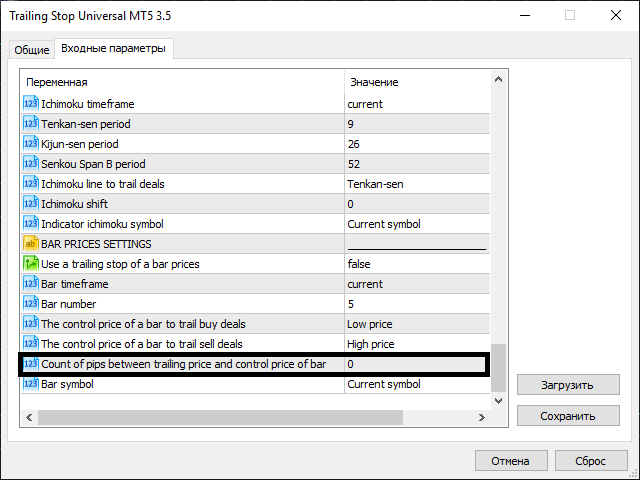This screenshot has width=640, height=480.
Task: Select the 'Senkou Span B period' row label
Action: 93,164
